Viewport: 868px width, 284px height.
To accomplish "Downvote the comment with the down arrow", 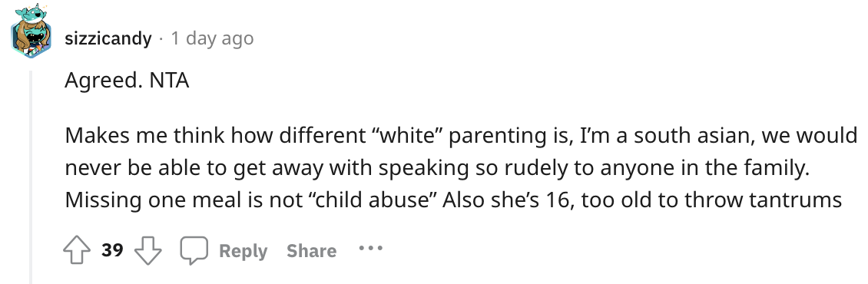I will [148, 251].
